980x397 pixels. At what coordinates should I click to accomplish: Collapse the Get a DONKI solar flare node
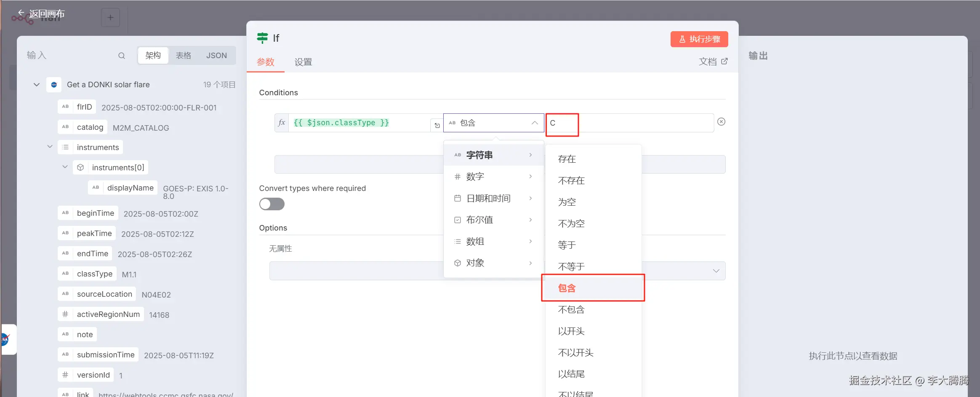pos(37,85)
